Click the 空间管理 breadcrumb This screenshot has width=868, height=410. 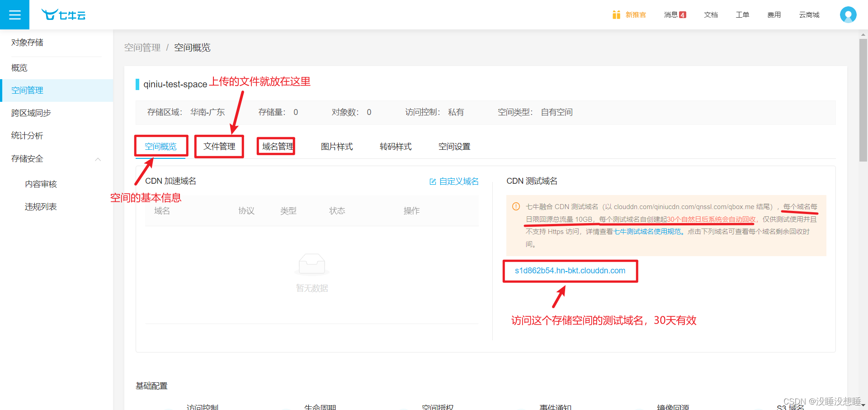coord(142,48)
